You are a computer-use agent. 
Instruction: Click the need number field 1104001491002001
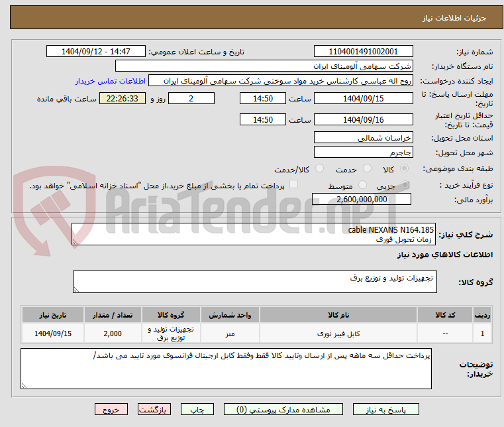(x=363, y=52)
